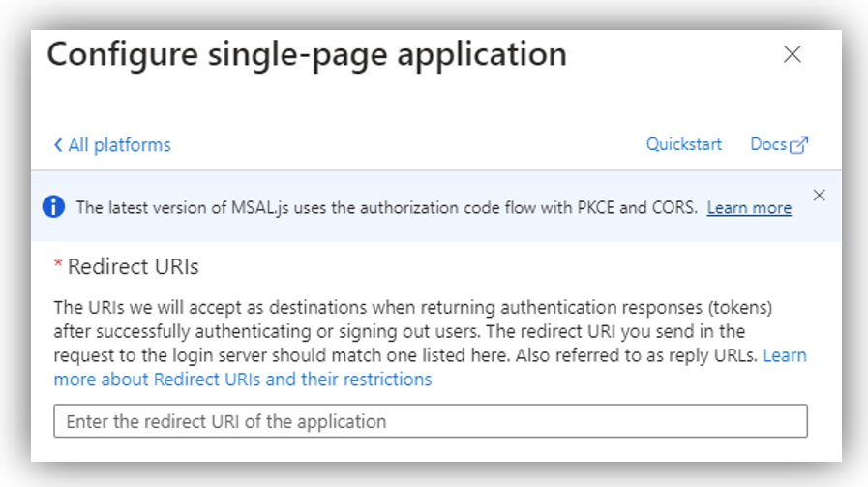Viewport: 868px width, 487px height.
Task: Dismiss the MSAL.js information banner
Action: (x=820, y=195)
